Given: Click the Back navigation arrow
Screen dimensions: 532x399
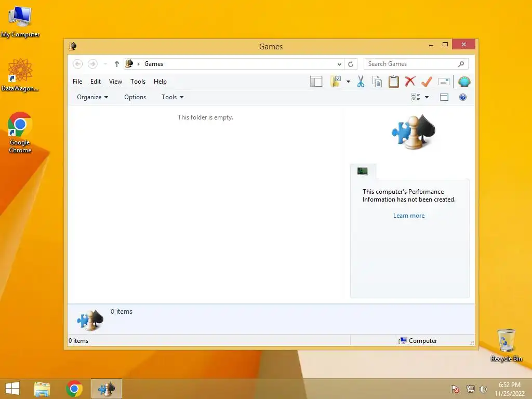Looking at the screenshot, I should (x=78, y=64).
